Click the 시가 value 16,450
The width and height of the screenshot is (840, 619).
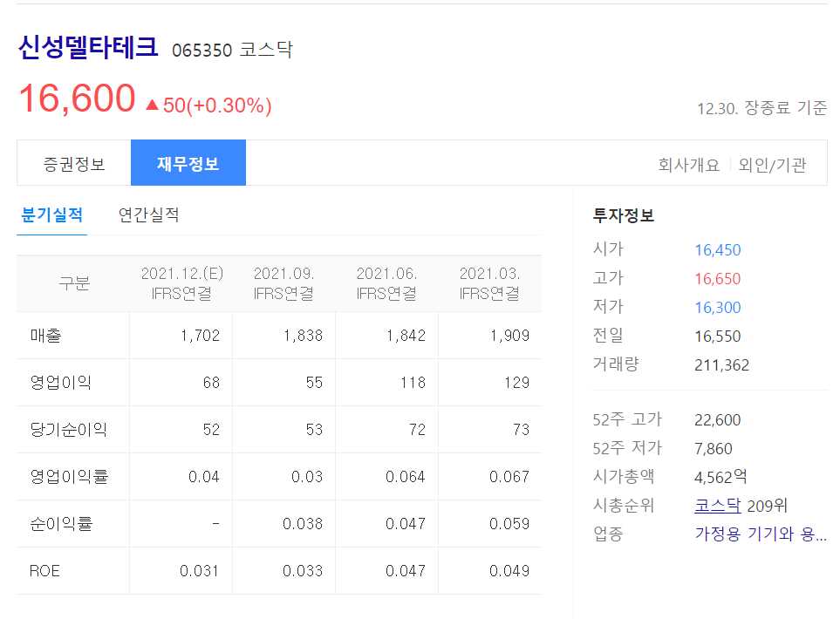tap(717, 250)
